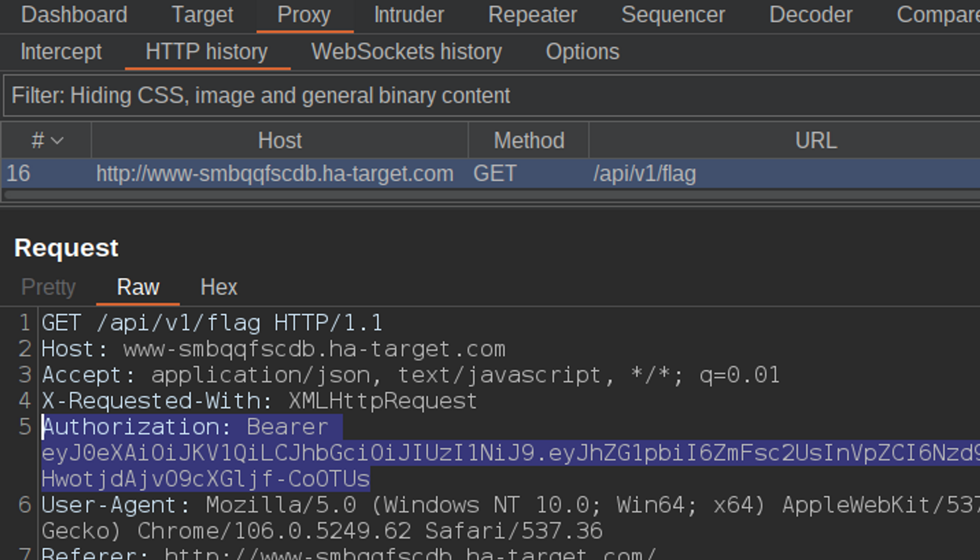
Task: Open the Sequencer tab
Action: [x=673, y=15]
